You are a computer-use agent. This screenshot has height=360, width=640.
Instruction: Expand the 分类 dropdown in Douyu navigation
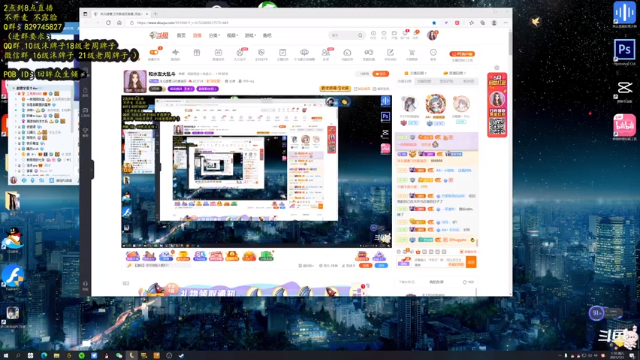coord(214,36)
